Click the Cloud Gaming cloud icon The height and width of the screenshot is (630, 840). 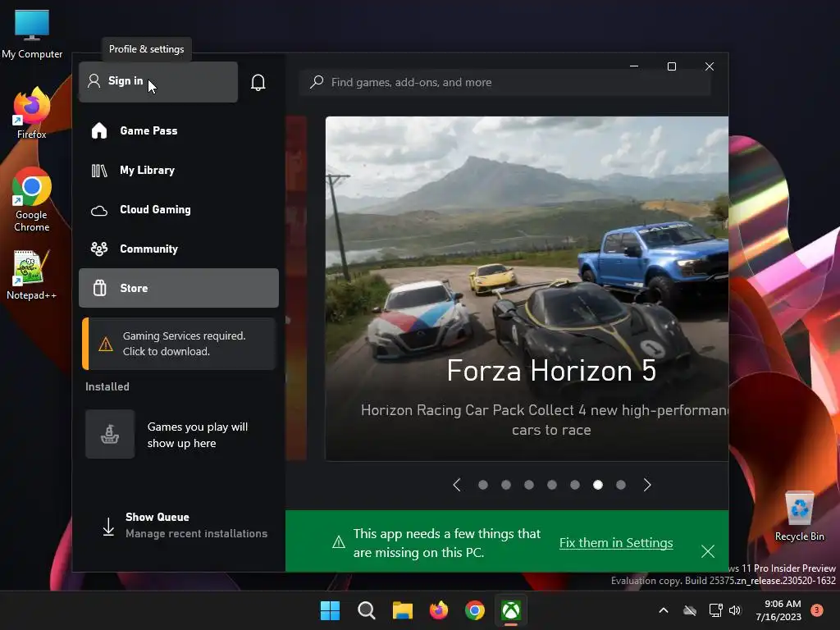(99, 211)
